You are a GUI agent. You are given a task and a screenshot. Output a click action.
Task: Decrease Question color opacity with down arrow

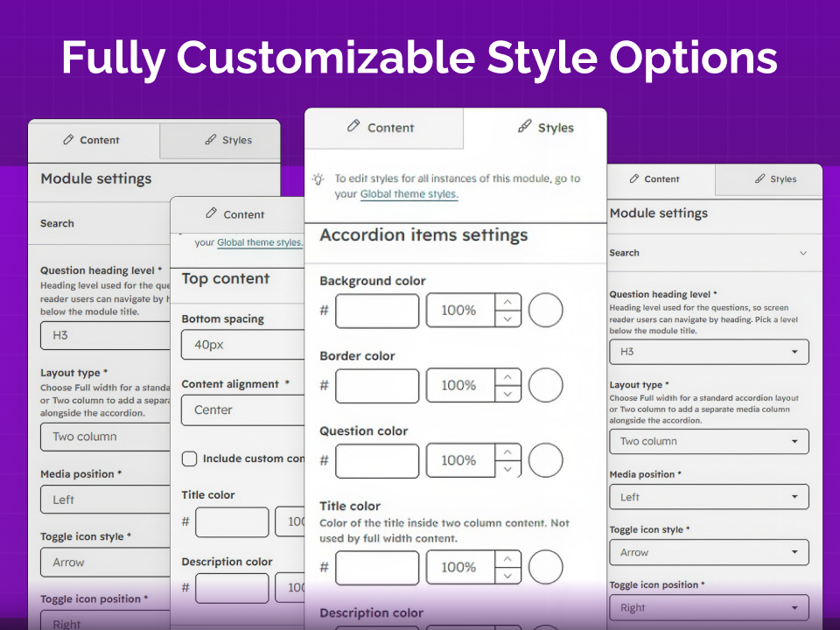point(507,469)
